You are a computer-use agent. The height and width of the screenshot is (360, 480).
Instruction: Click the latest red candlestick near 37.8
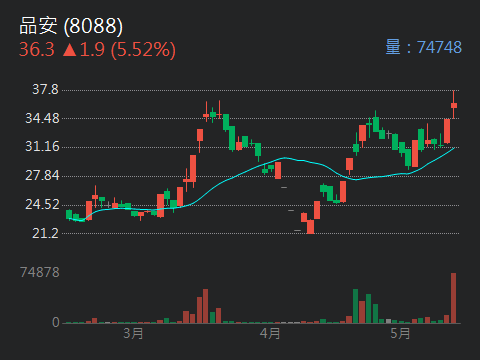click(454, 105)
